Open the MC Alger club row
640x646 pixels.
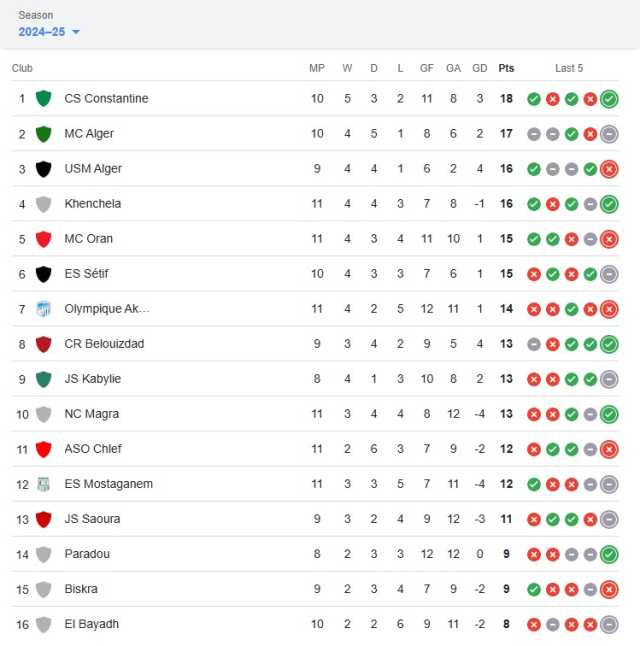[315, 134]
